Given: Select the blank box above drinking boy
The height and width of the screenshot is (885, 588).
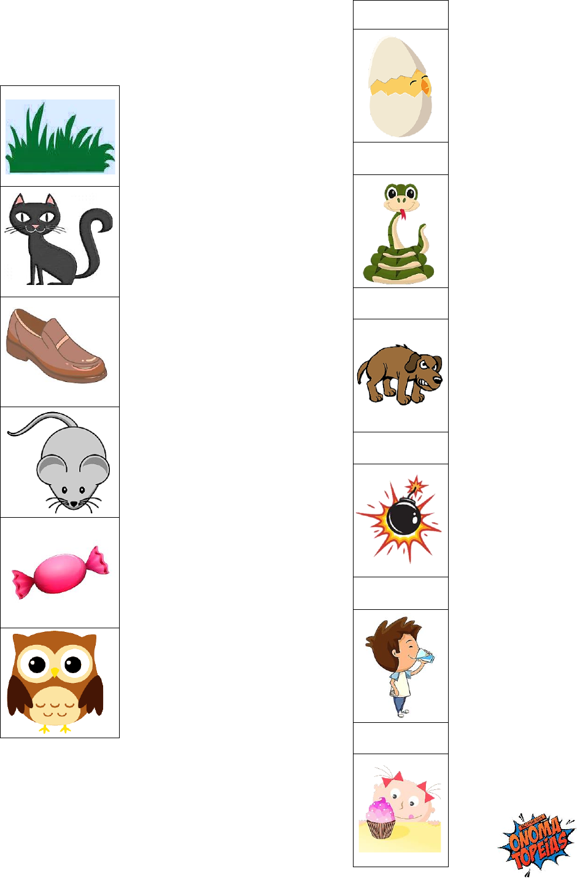Looking at the screenshot, I should coord(401,593).
